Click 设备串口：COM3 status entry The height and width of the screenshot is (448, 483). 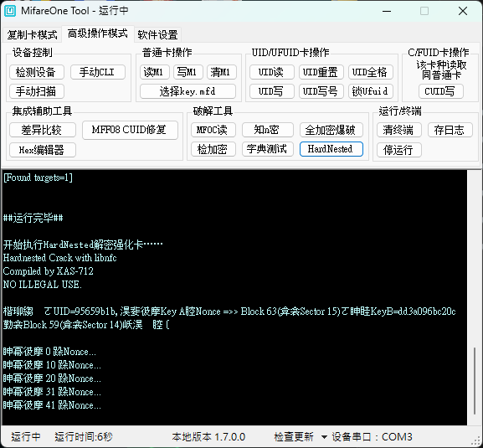372,436
